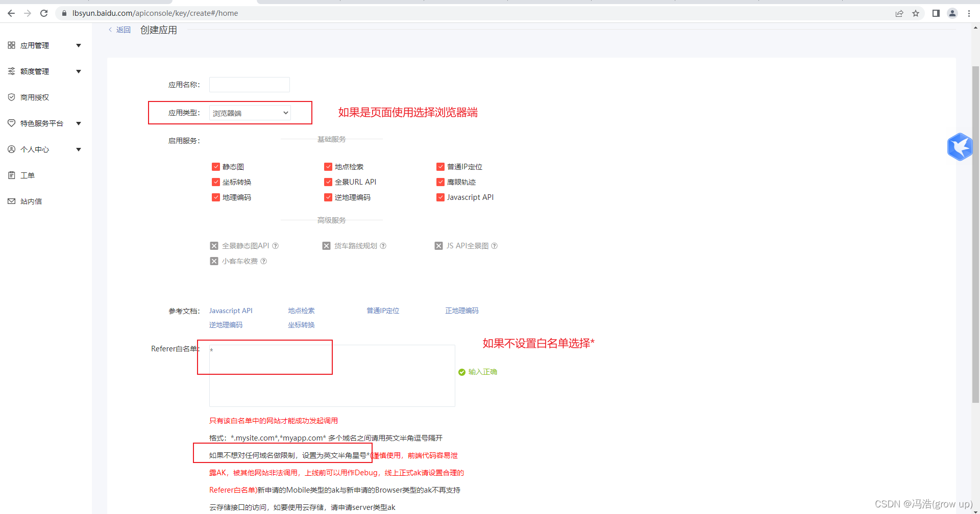Open Javascript API reference doc link

pos(231,311)
